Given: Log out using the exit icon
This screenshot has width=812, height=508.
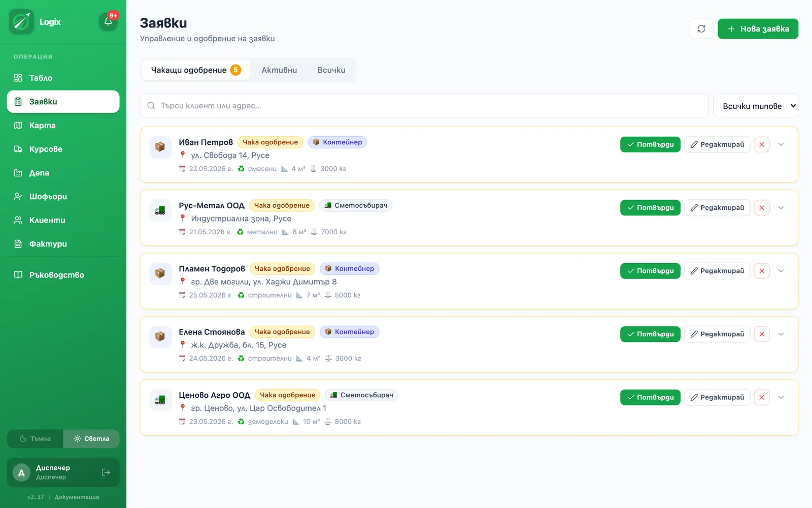Looking at the screenshot, I should [x=106, y=472].
